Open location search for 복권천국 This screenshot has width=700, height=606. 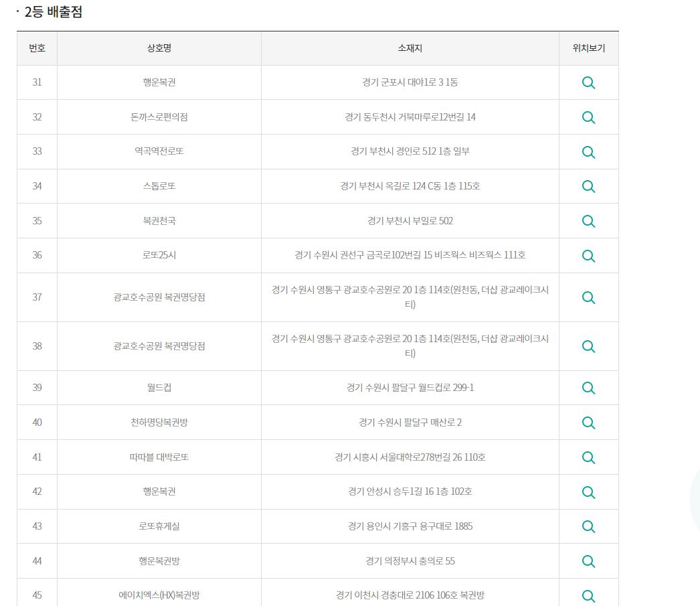point(588,221)
